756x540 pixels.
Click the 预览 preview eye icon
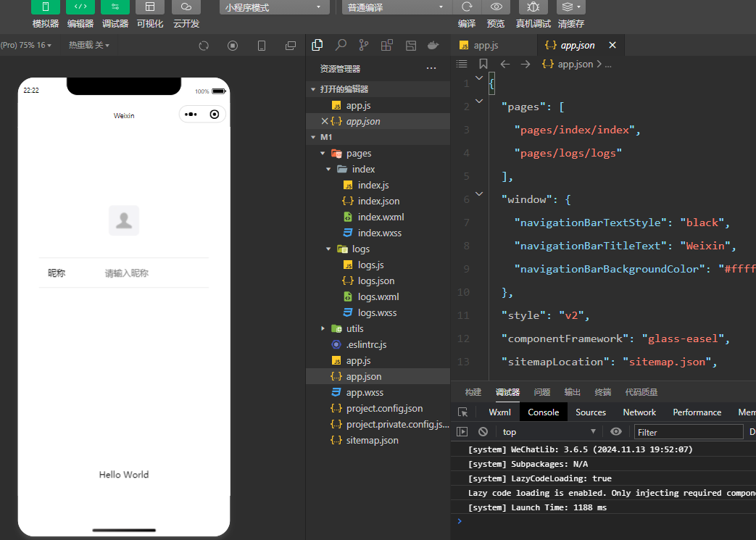pos(496,7)
